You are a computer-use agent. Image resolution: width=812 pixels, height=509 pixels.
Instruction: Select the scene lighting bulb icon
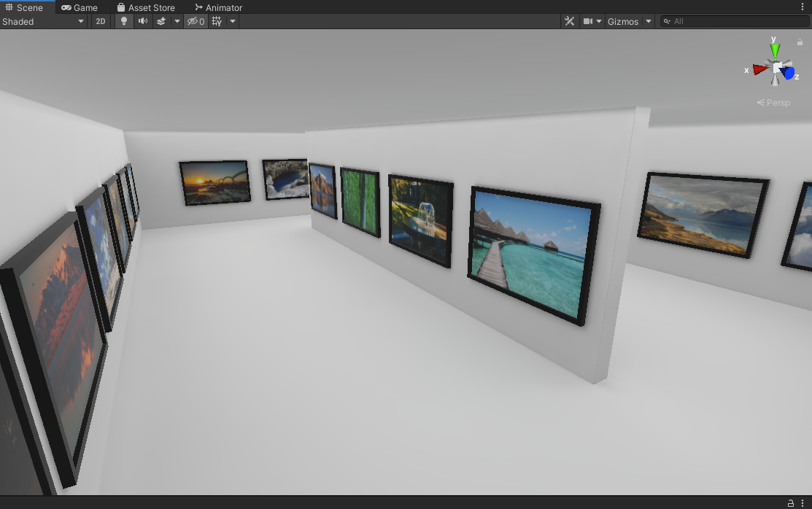click(x=123, y=21)
